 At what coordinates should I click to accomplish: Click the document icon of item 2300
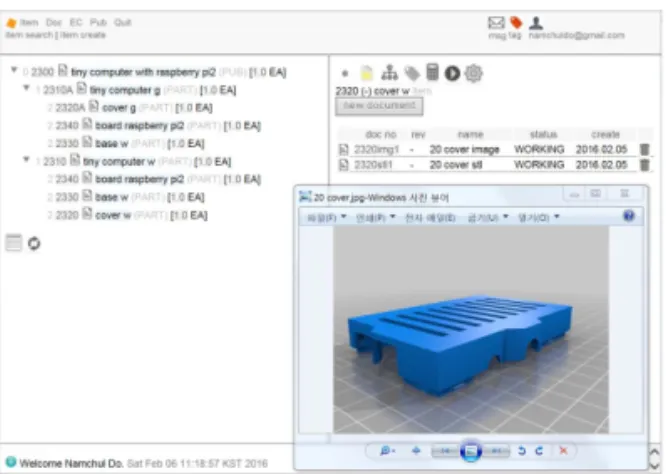tap(62, 71)
